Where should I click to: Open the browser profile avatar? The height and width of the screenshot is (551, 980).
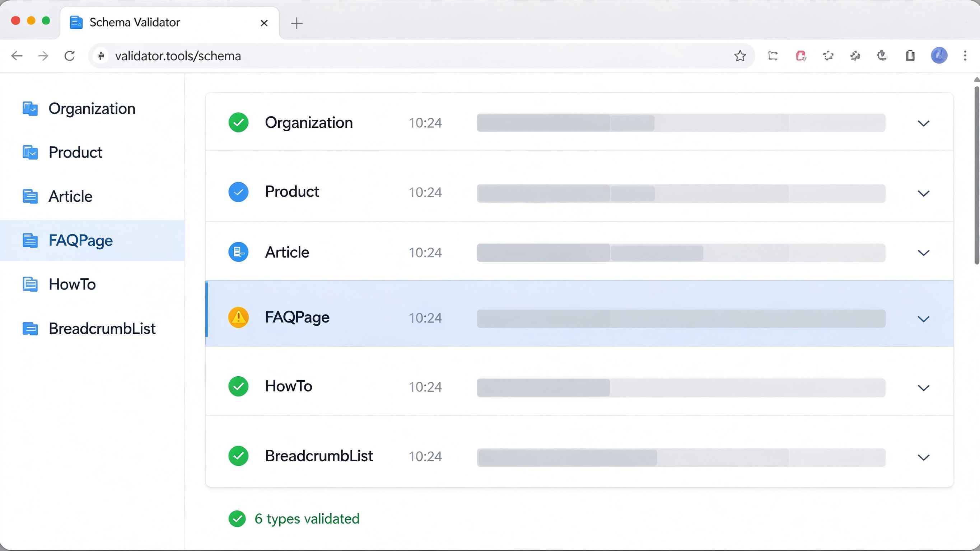939,56
